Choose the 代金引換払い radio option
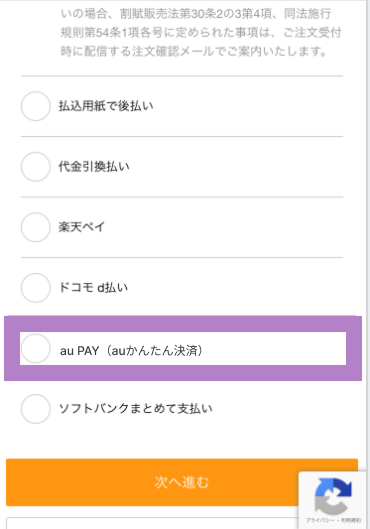This screenshot has height=529, width=370. coord(36,167)
